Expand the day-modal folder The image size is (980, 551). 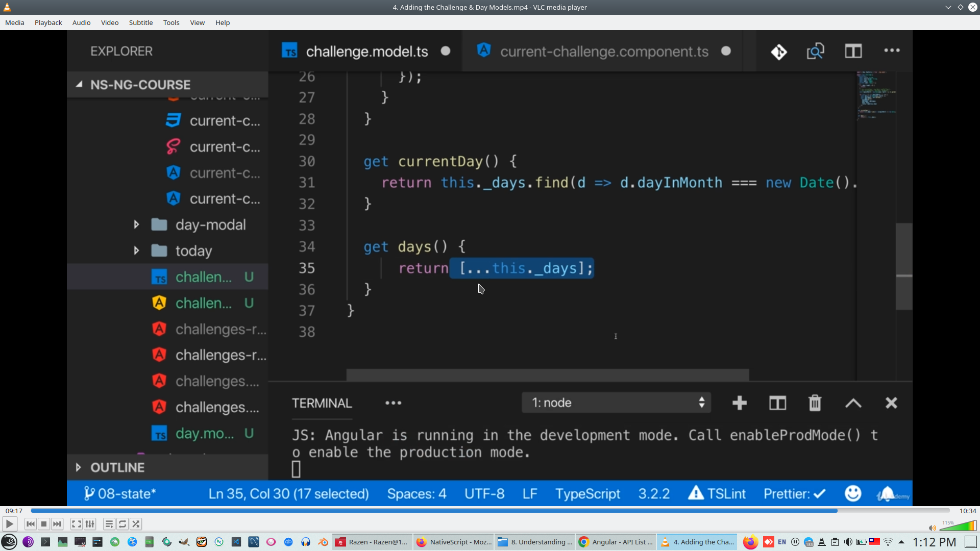(136, 224)
